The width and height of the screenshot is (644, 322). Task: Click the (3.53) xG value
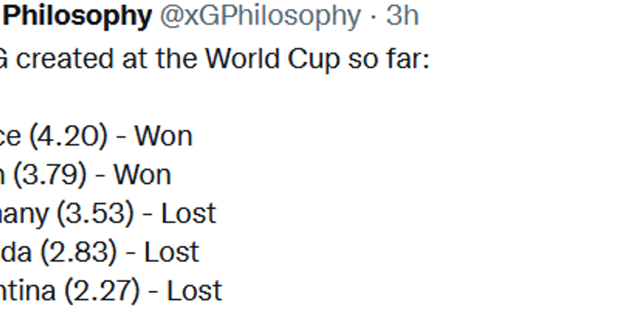(95, 213)
